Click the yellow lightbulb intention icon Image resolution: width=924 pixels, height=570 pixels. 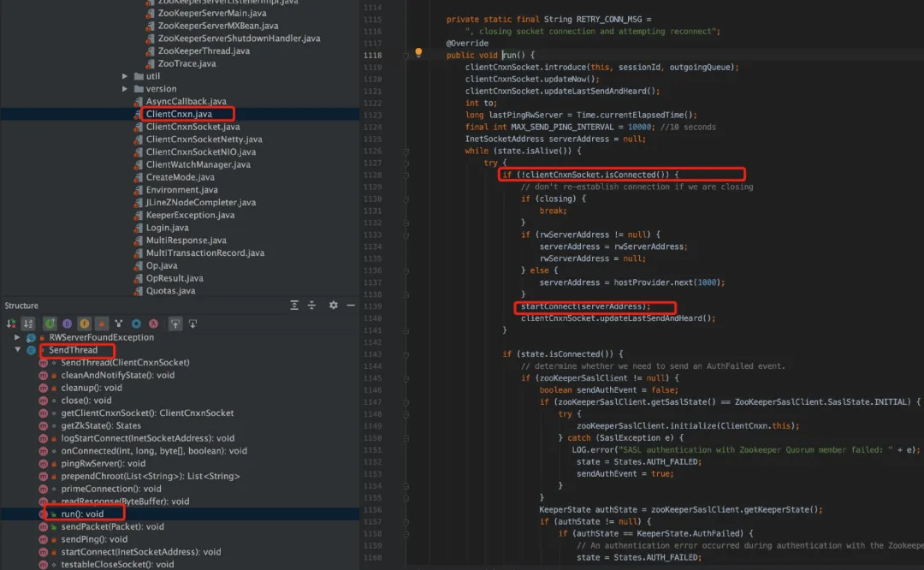(418, 52)
